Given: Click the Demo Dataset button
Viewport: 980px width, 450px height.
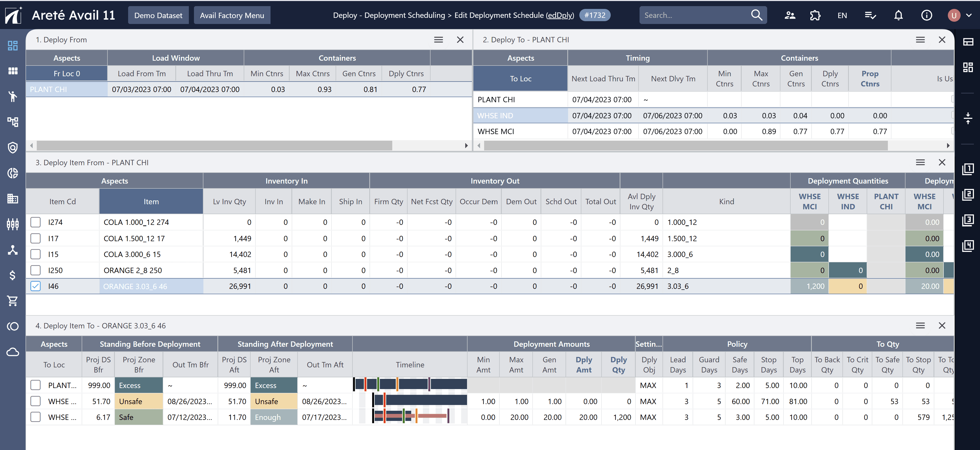Looking at the screenshot, I should tap(158, 15).
